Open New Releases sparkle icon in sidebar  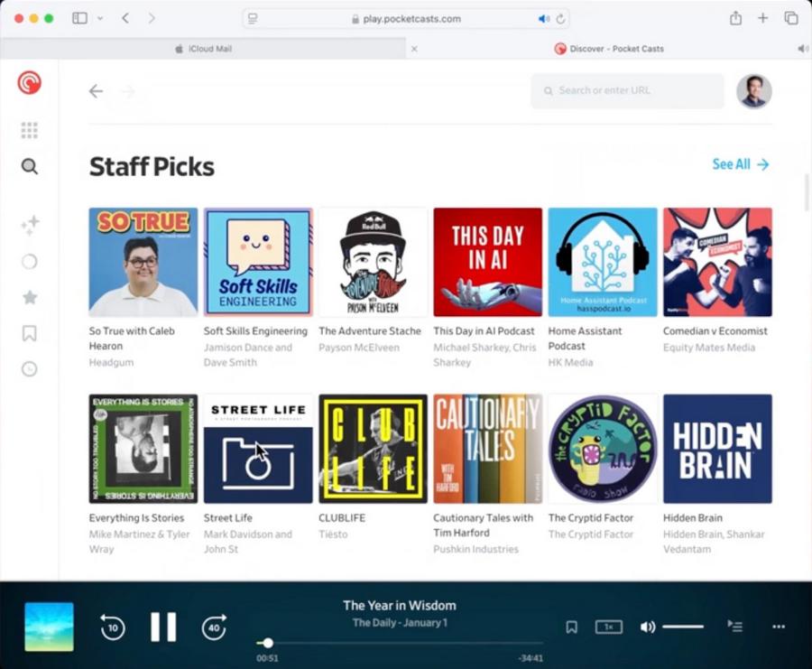(30, 226)
